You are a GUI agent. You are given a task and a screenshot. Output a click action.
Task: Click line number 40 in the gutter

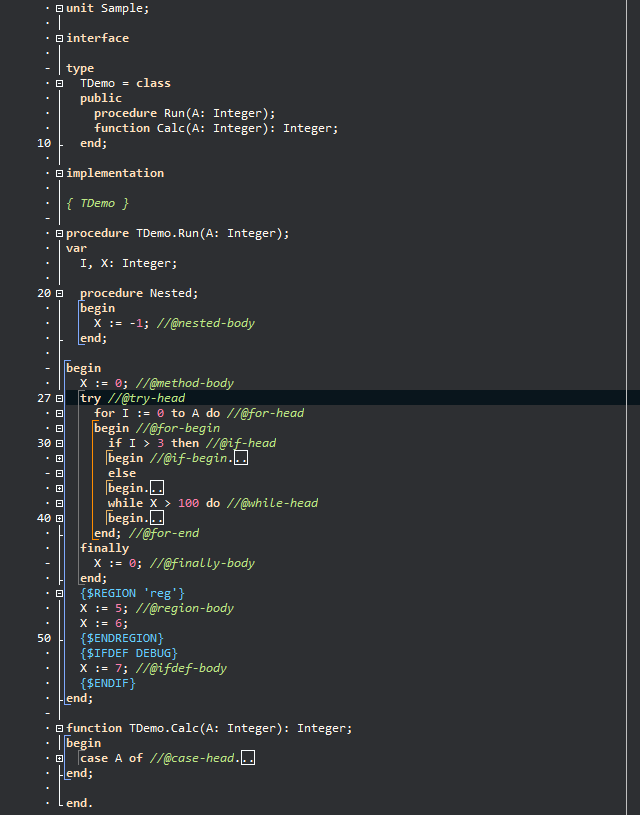(44, 518)
